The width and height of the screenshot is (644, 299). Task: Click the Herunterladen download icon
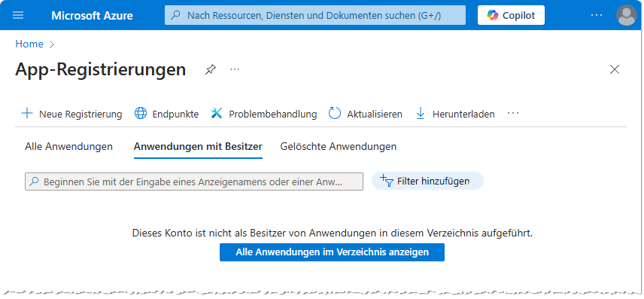pos(420,114)
